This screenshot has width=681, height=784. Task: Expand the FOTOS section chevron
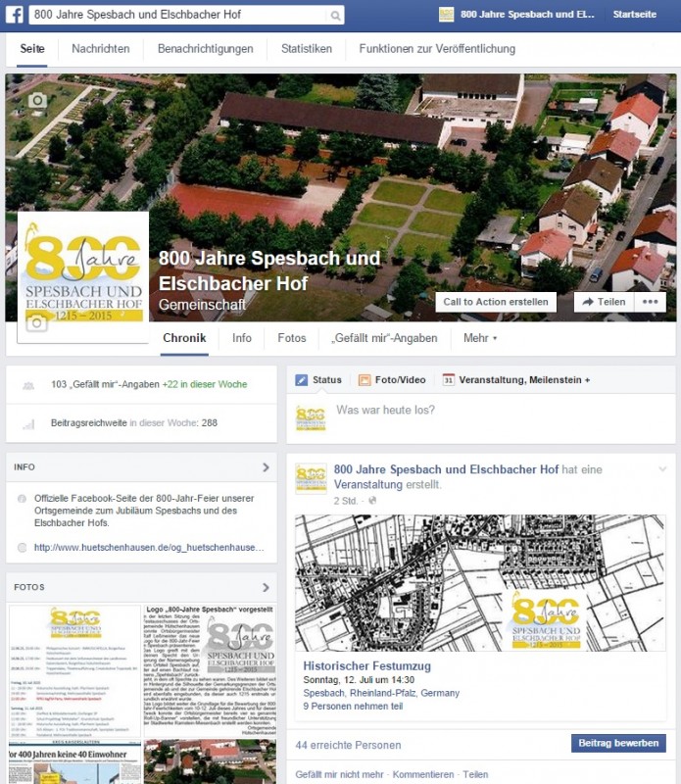(266, 587)
